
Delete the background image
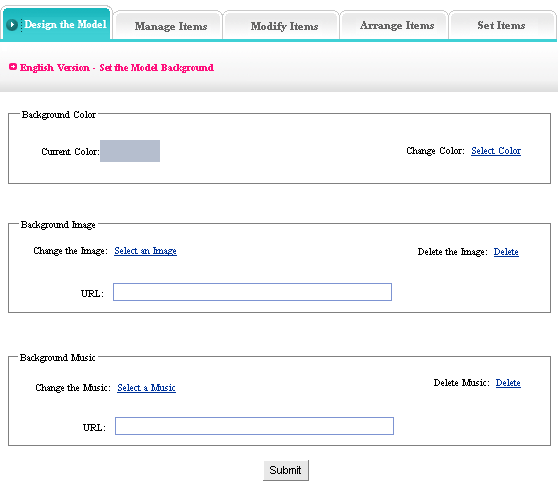point(506,252)
